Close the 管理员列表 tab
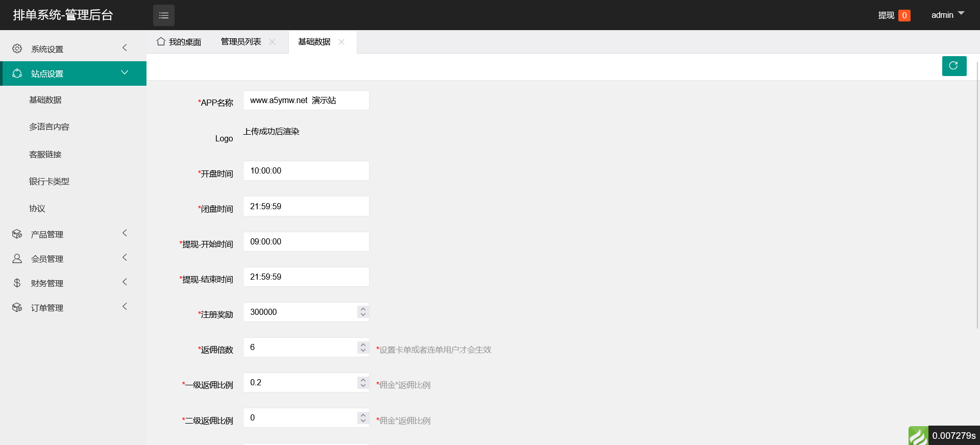 pyautogui.click(x=273, y=42)
